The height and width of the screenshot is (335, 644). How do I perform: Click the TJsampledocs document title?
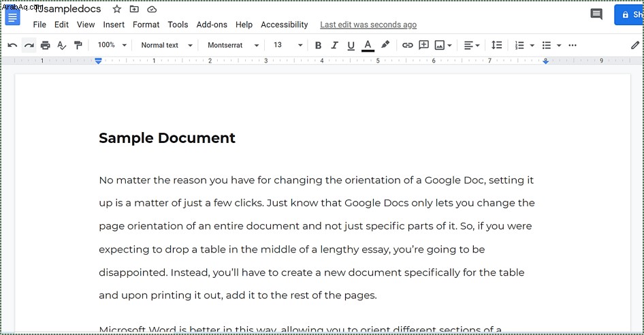point(67,9)
